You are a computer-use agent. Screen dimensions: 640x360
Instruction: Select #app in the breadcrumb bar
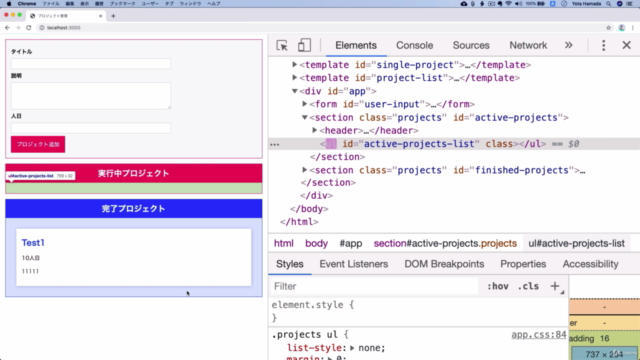pyautogui.click(x=351, y=243)
